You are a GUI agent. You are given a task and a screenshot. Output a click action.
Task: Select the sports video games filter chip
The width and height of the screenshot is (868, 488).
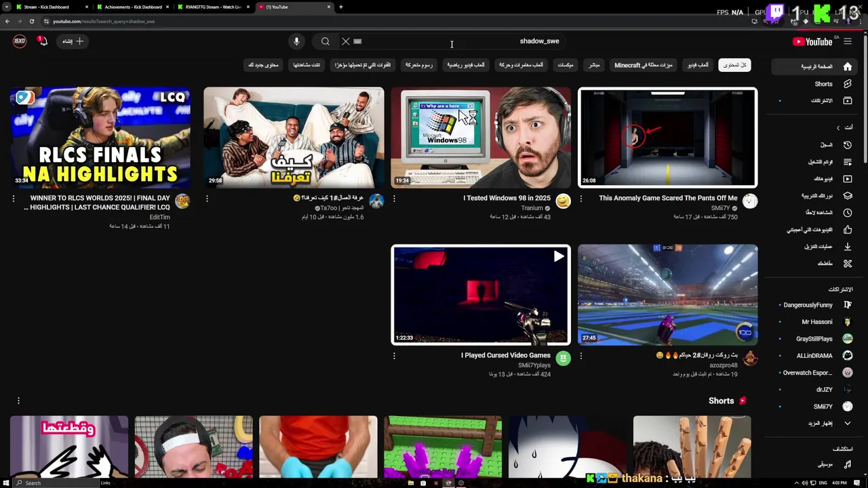[x=466, y=65]
